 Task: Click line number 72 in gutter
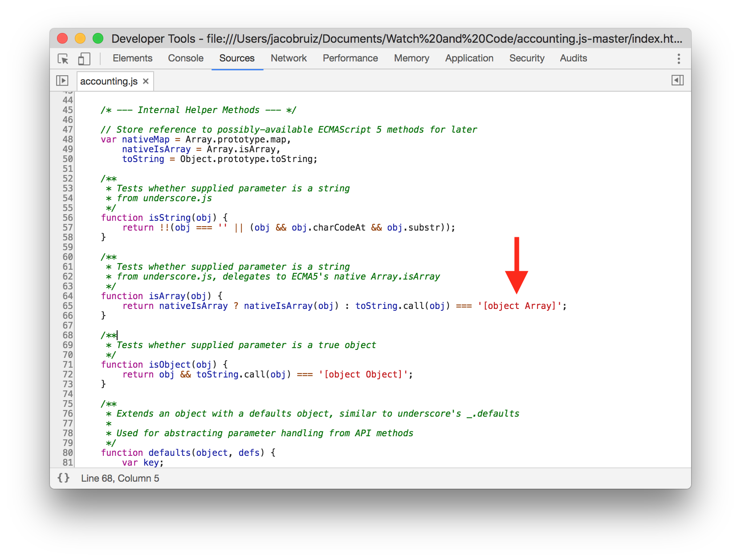[68, 374]
